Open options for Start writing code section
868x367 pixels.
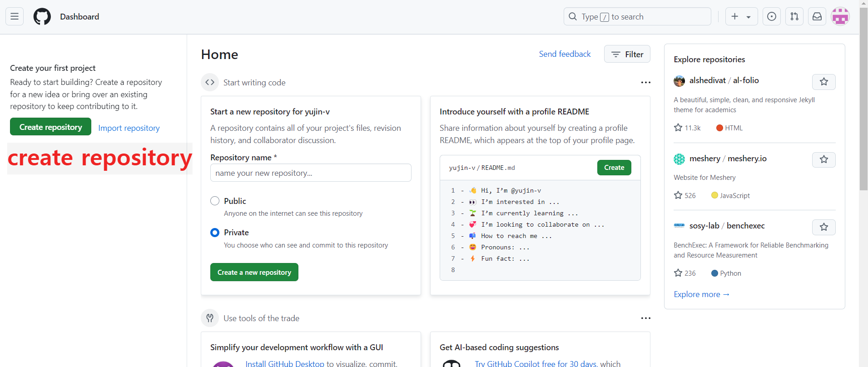pyautogui.click(x=645, y=83)
